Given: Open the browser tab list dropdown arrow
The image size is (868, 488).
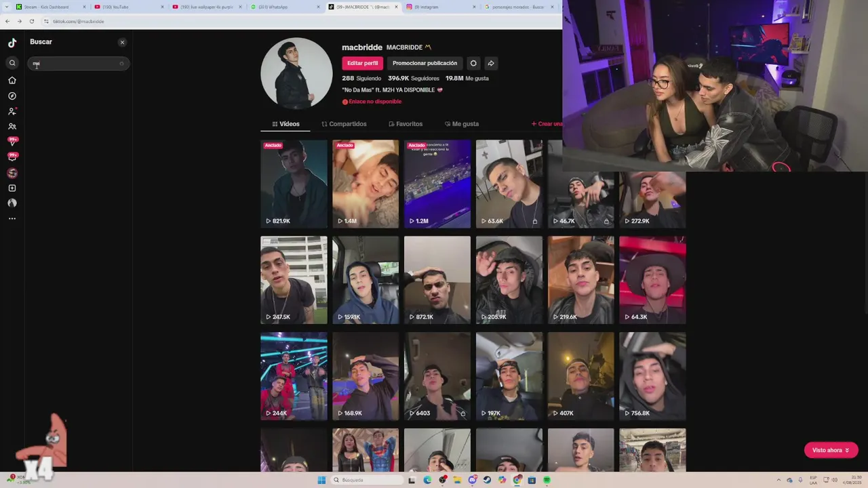Looking at the screenshot, I should [x=5, y=7].
